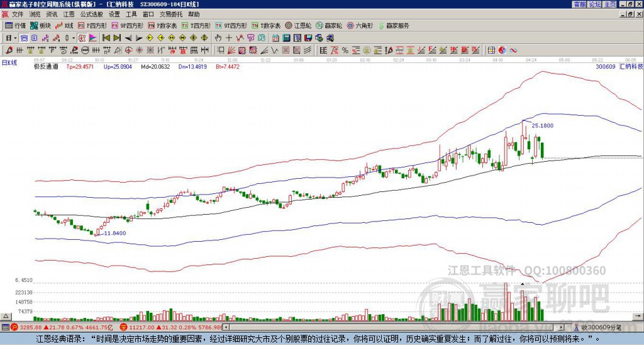Open the 资讯 menu

tap(52, 14)
